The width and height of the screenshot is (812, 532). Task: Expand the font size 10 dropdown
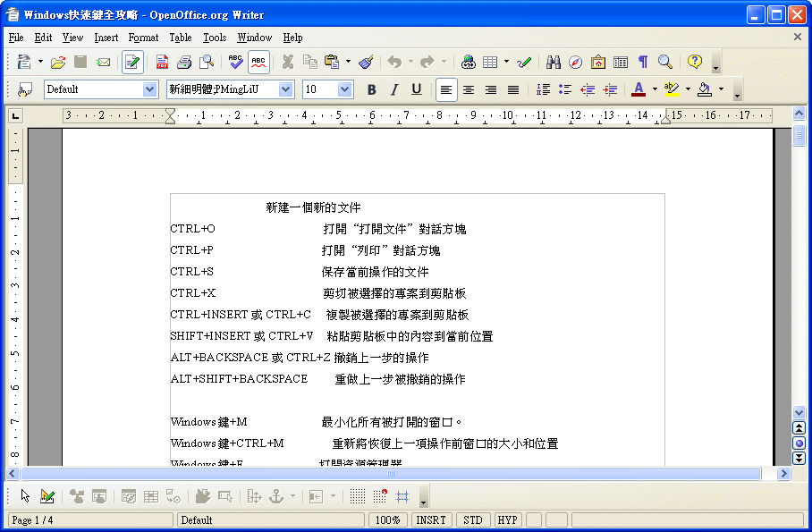[345, 89]
